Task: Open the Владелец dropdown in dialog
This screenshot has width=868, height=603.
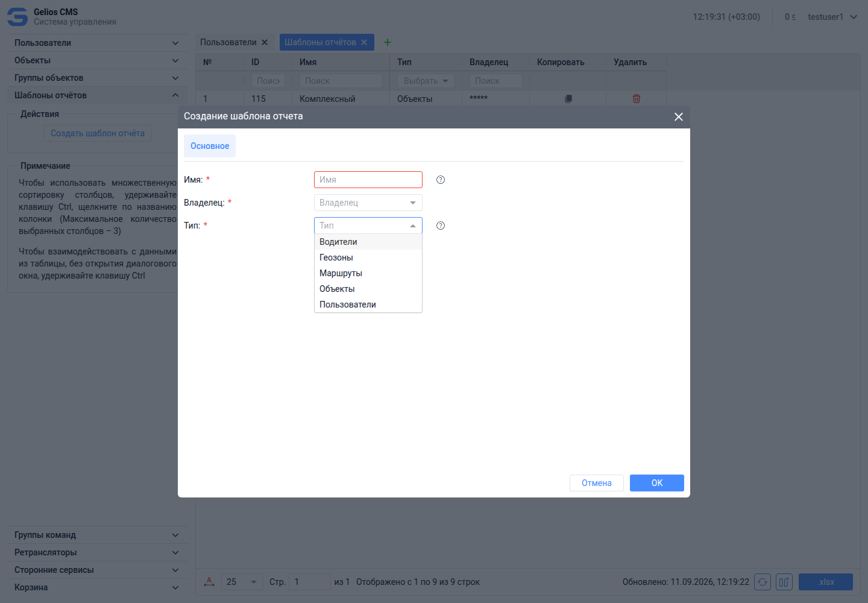Action: (368, 203)
